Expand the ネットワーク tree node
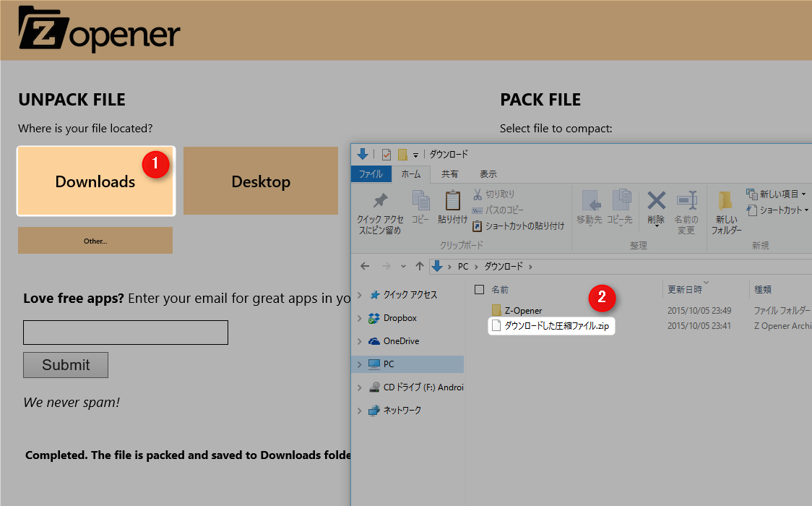The image size is (812, 506). pos(360,411)
